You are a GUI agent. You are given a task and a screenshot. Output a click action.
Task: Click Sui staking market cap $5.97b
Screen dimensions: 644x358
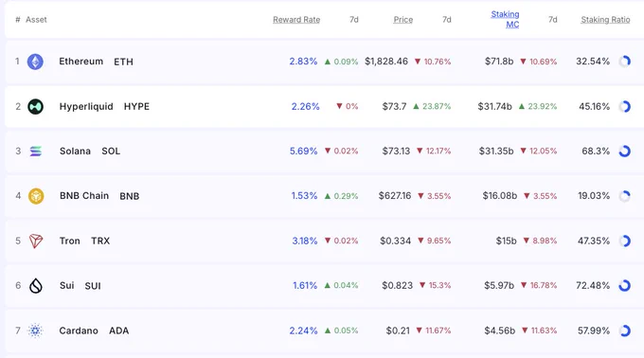[499, 285]
